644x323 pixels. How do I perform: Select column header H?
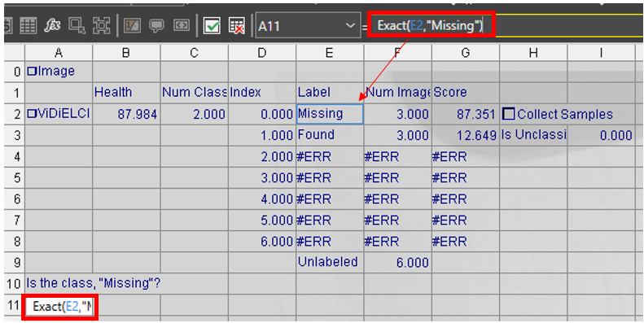(x=533, y=53)
